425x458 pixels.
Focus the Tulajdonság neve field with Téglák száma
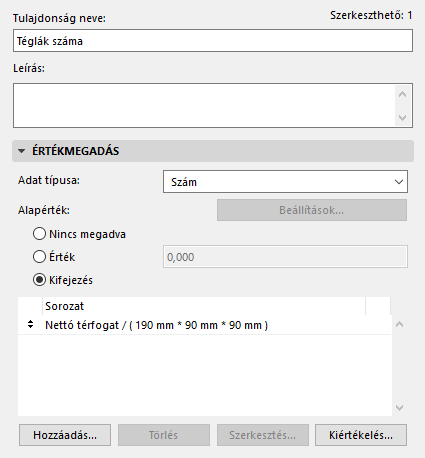(x=213, y=41)
